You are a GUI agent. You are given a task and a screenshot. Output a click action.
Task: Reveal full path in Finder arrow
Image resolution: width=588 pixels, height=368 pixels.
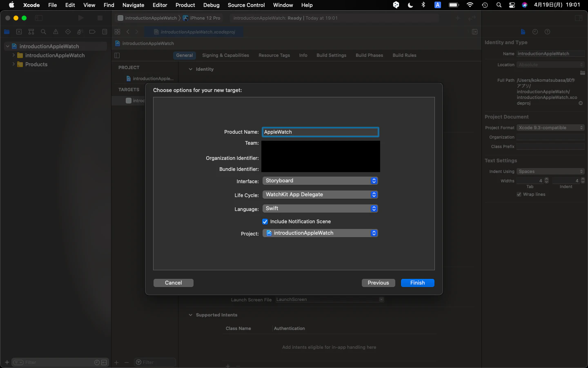(x=581, y=103)
